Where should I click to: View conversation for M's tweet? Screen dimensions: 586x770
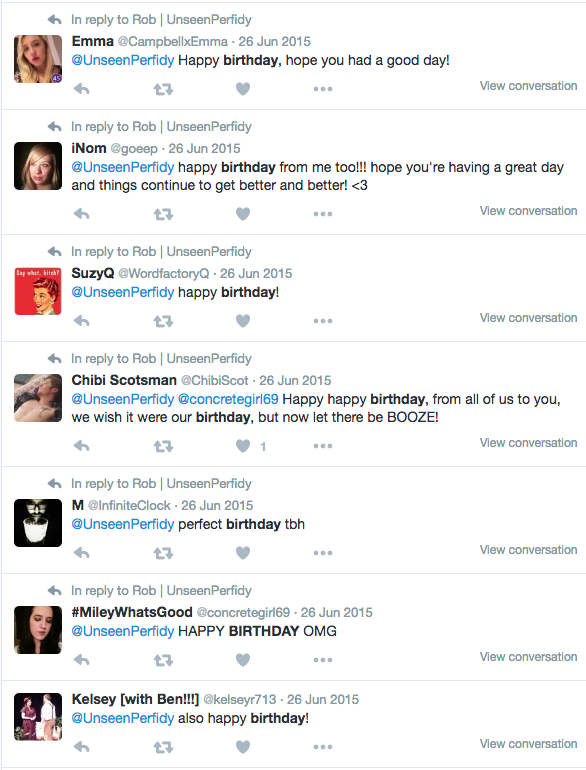(x=529, y=550)
